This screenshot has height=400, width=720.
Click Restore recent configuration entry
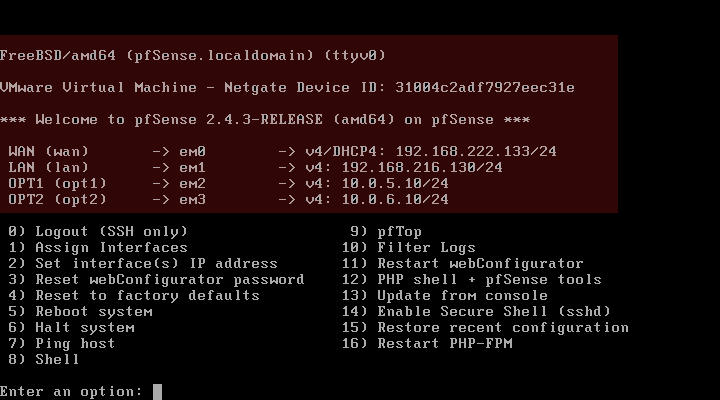coord(485,327)
